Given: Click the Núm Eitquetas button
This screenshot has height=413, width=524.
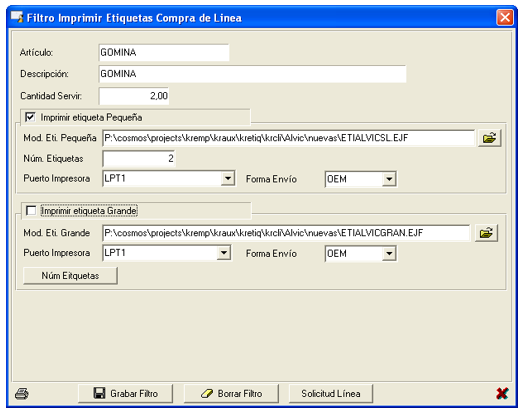Looking at the screenshot, I should [x=70, y=276].
